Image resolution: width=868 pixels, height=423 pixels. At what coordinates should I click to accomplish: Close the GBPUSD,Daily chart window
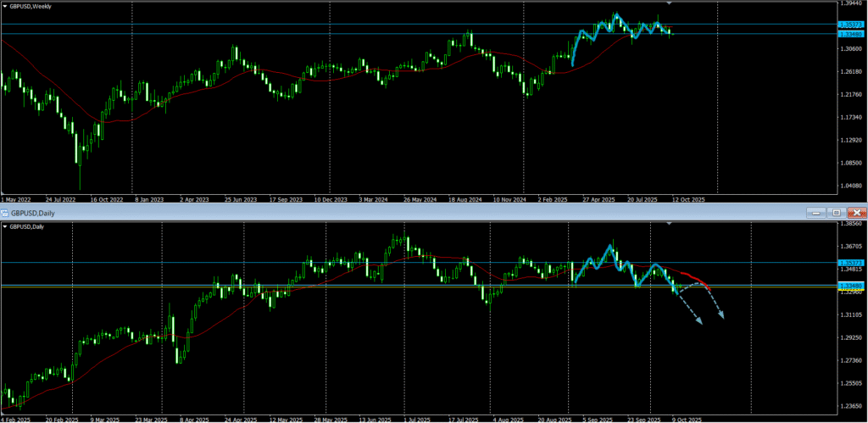pyautogui.click(x=857, y=212)
